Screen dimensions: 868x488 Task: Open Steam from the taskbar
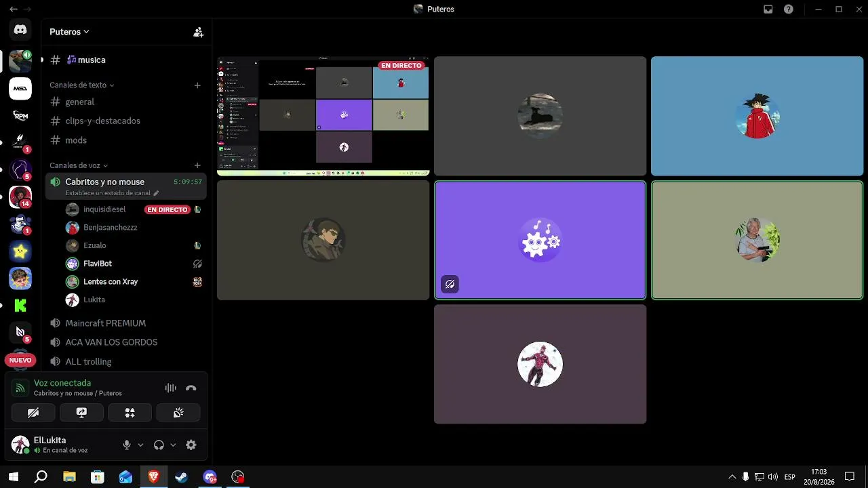182,476
